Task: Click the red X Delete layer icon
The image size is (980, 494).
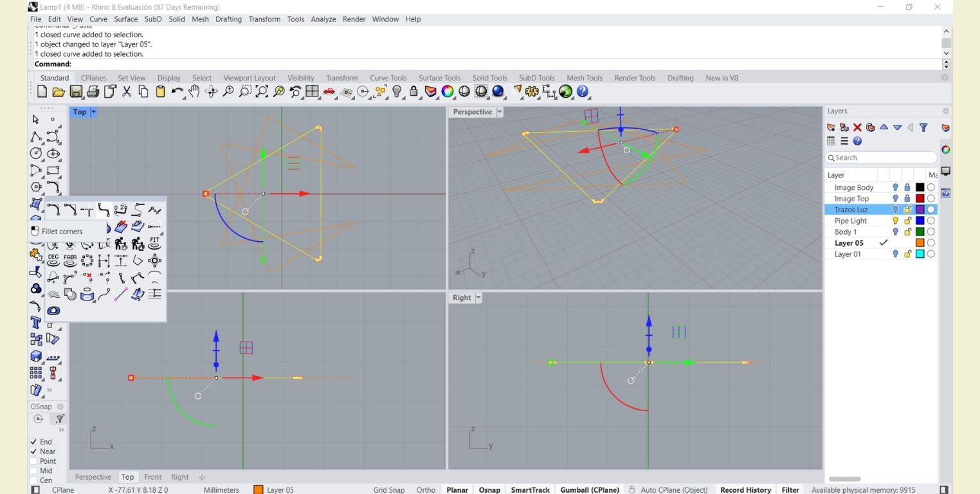Action: click(x=857, y=127)
